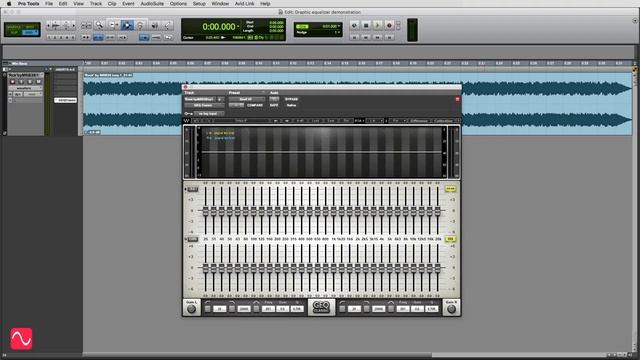The height and width of the screenshot is (360, 640).
Task: Click the Gain L knob
Action: coord(191,309)
